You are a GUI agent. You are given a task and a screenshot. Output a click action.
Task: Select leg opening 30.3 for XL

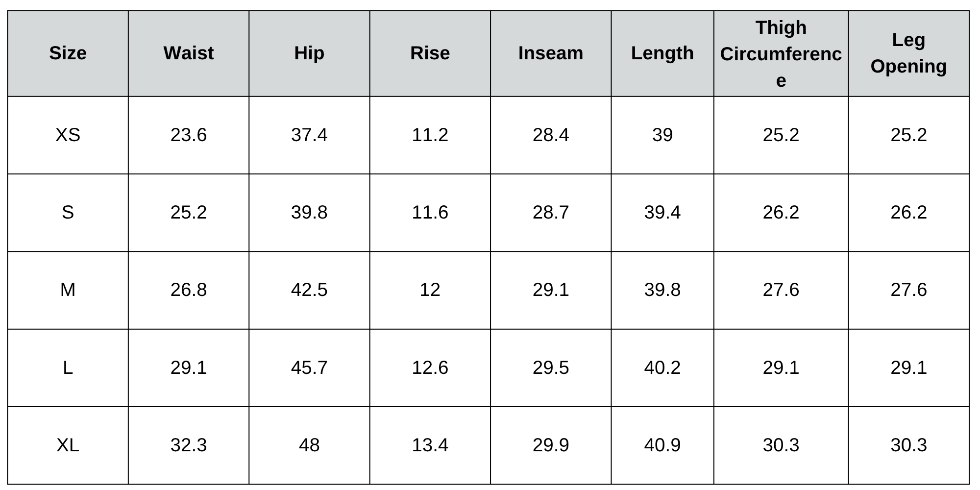click(x=908, y=445)
